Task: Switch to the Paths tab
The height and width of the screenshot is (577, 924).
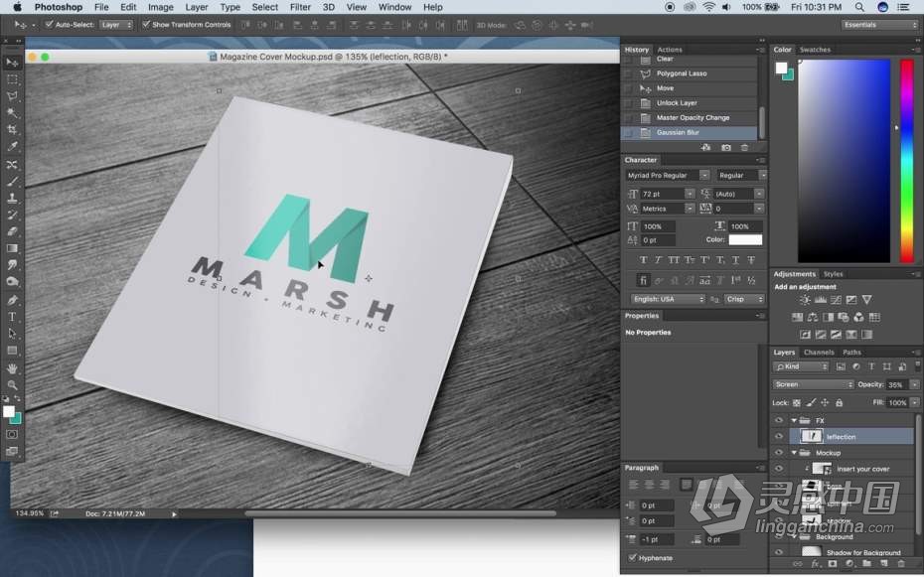Action: [851, 353]
